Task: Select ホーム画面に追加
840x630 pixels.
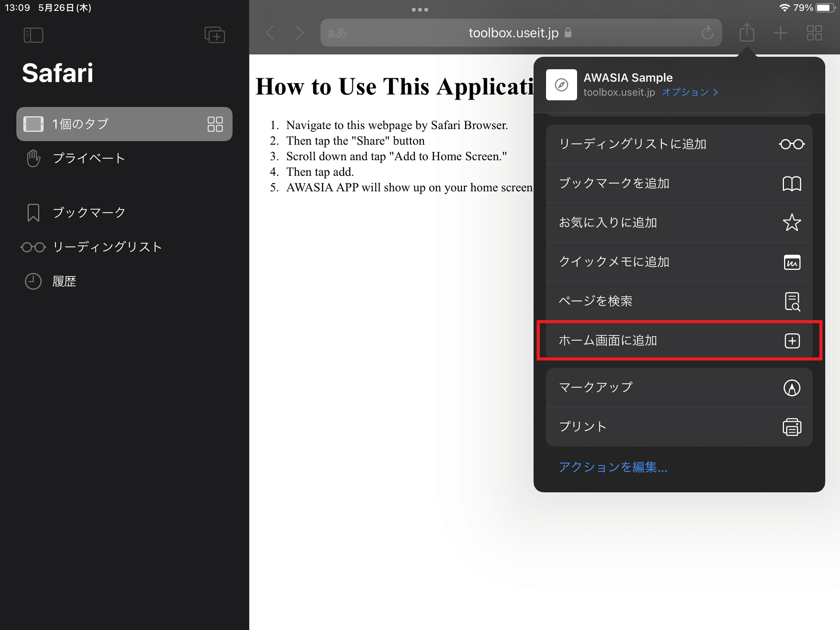Action: [x=679, y=340]
